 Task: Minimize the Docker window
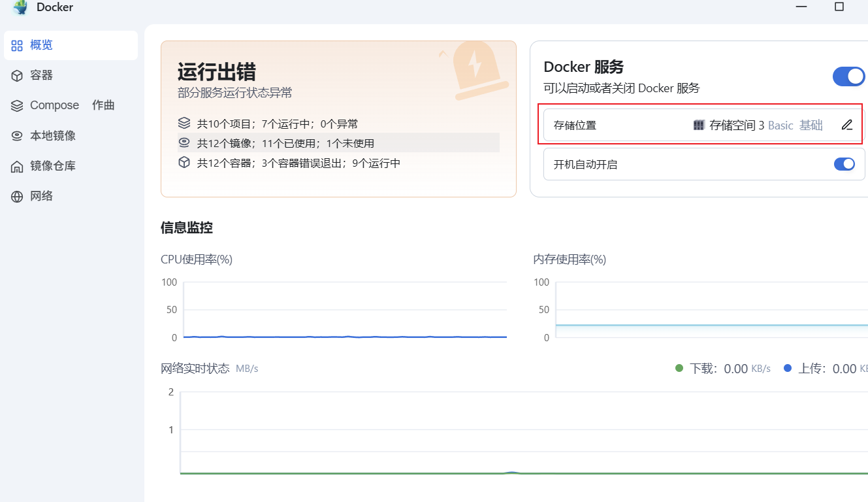(801, 7)
